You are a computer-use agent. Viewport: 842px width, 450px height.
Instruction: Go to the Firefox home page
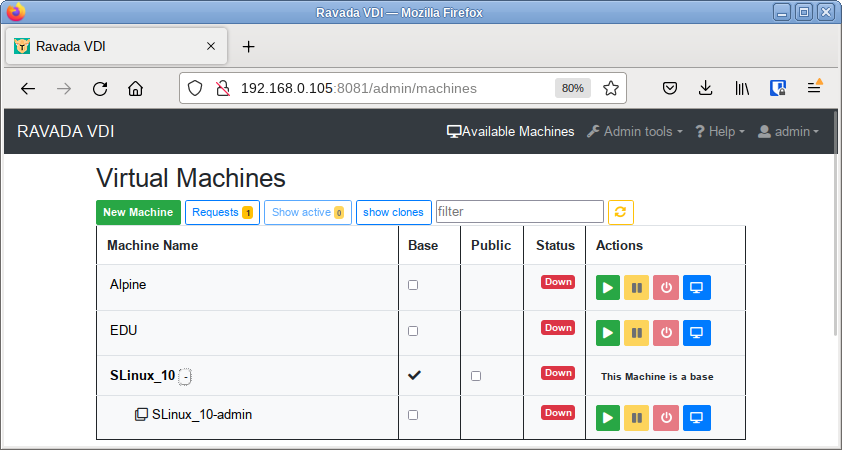(135, 89)
